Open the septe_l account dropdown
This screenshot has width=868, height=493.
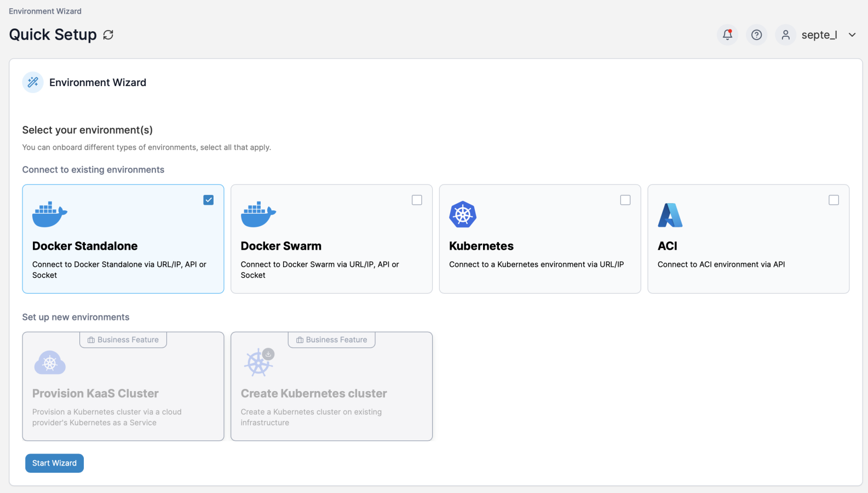(819, 35)
